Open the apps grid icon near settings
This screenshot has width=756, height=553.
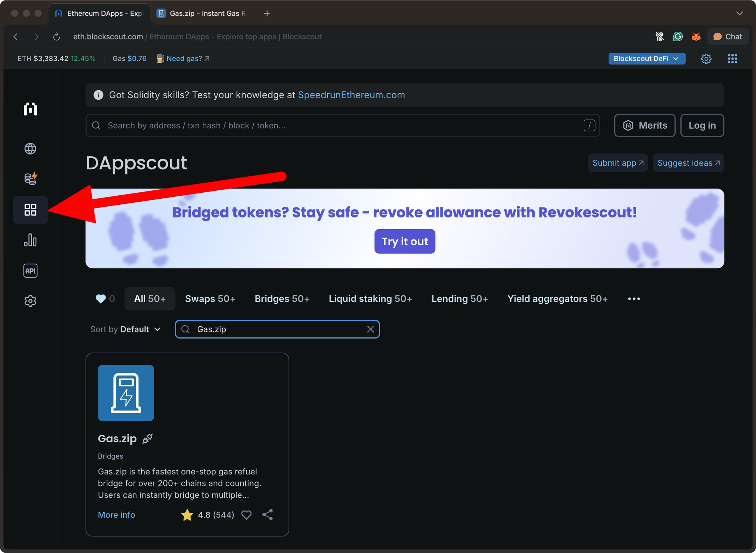pos(733,59)
